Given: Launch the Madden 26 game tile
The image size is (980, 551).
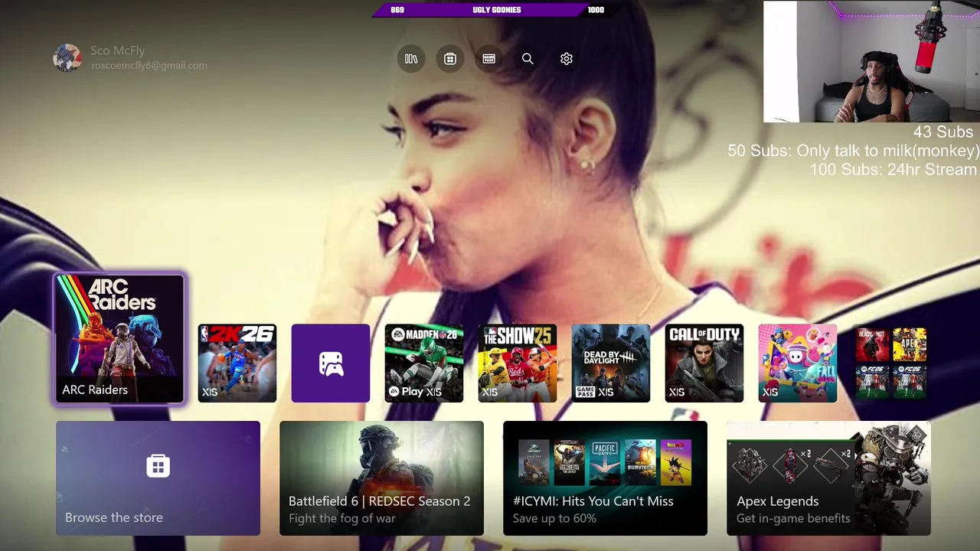Looking at the screenshot, I should [x=424, y=364].
